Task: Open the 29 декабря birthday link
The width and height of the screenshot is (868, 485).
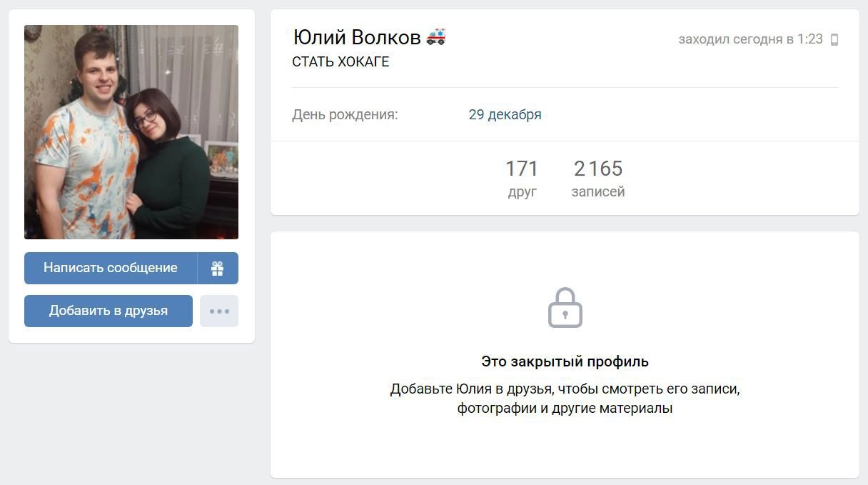Action: click(x=505, y=114)
